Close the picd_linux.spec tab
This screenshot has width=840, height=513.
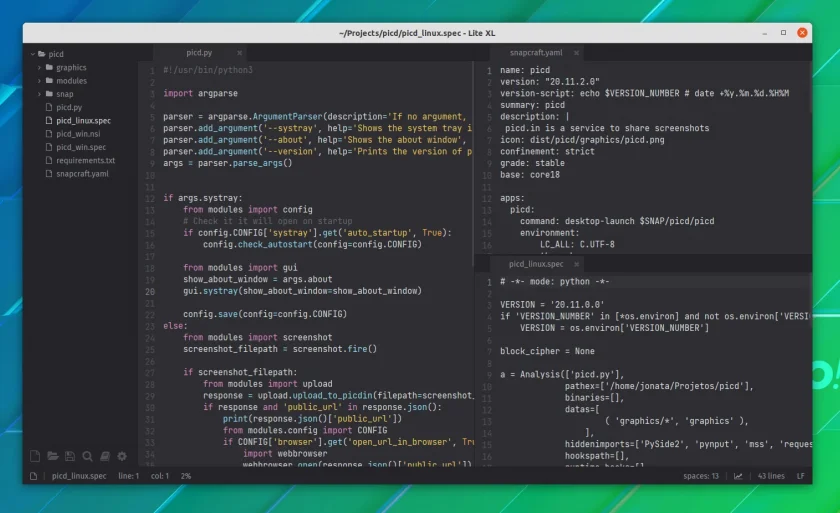coord(576,265)
